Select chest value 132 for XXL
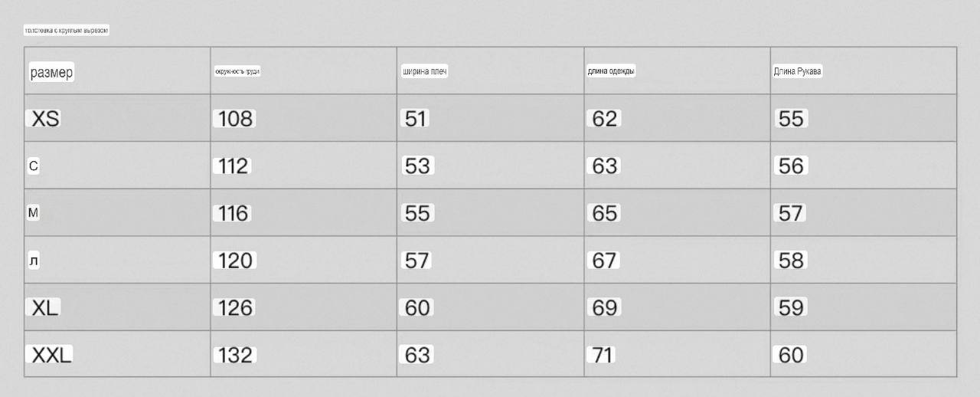Viewport: 980px width, 397px height. pos(235,355)
